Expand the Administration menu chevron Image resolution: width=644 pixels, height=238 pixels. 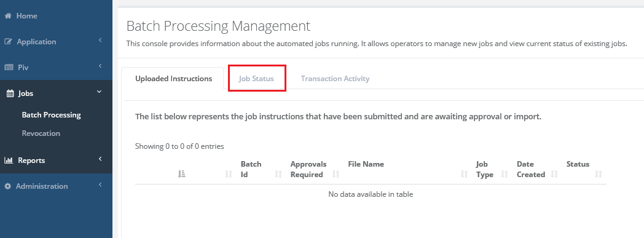point(100,185)
